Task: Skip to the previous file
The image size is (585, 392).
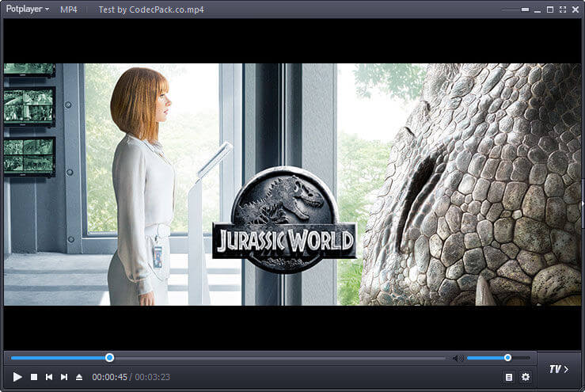Action: (x=49, y=377)
